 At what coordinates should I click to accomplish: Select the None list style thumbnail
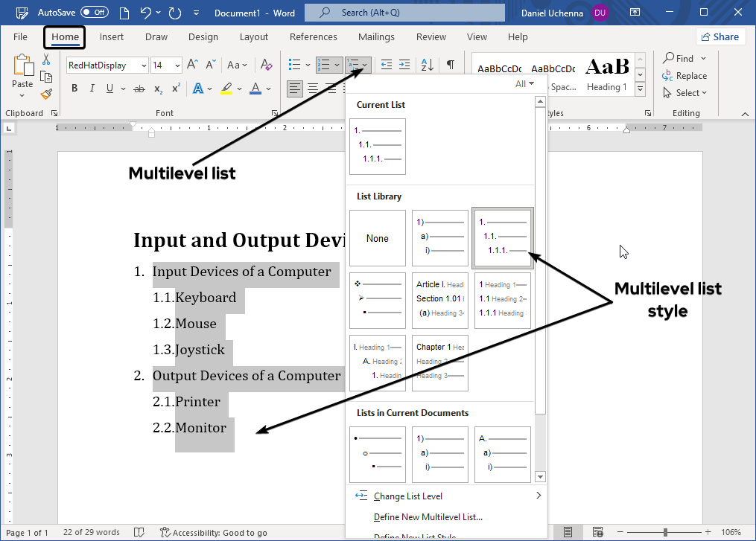click(x=378, y=238)
